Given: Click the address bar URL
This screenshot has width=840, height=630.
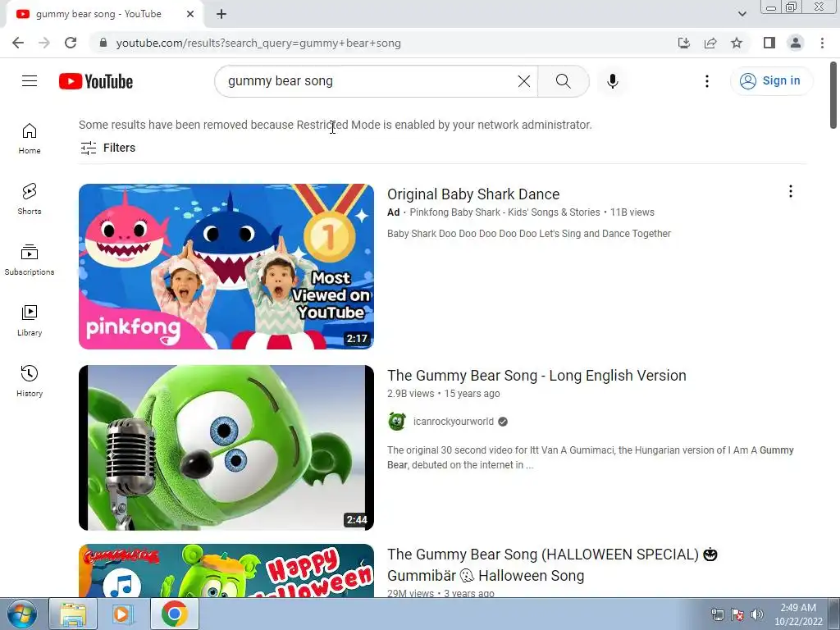Looking at the screenshot, I should tap(258, 43).
